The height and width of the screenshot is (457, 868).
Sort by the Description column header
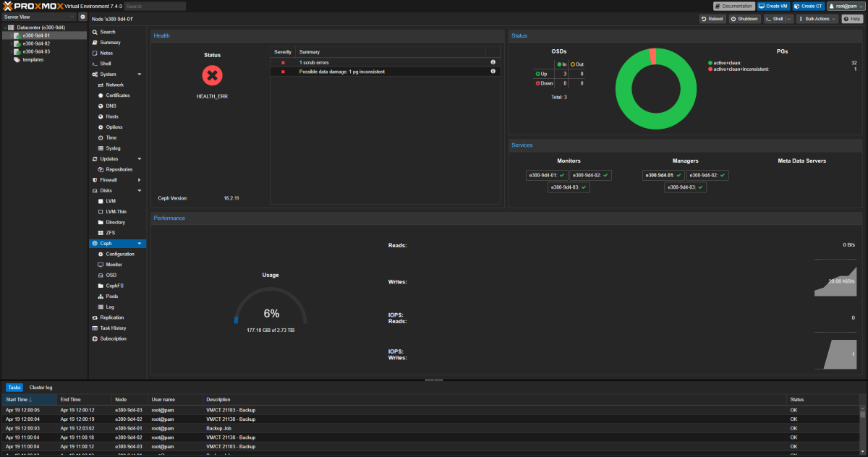pyautogui.click(x=493, y=399)
